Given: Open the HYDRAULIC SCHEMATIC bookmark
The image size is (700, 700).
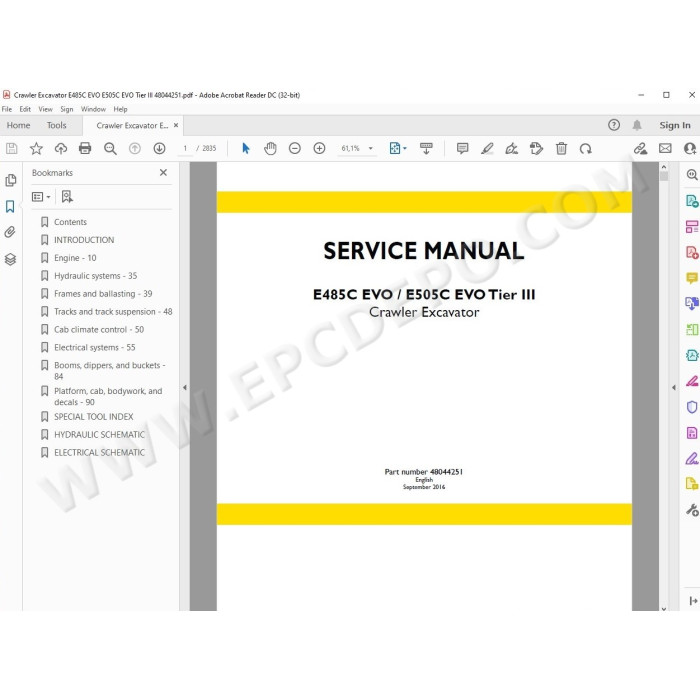Looking at the screenshot, I should click(100, 434).
